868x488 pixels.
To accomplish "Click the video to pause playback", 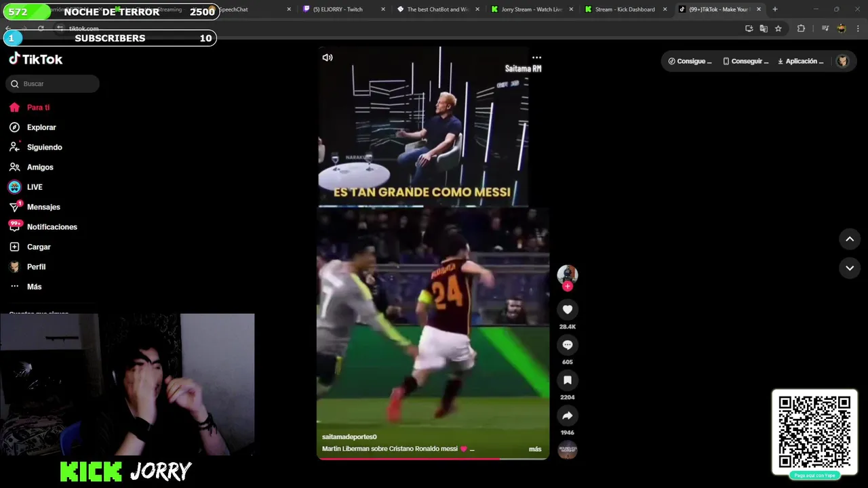I will tap(433, 252).
